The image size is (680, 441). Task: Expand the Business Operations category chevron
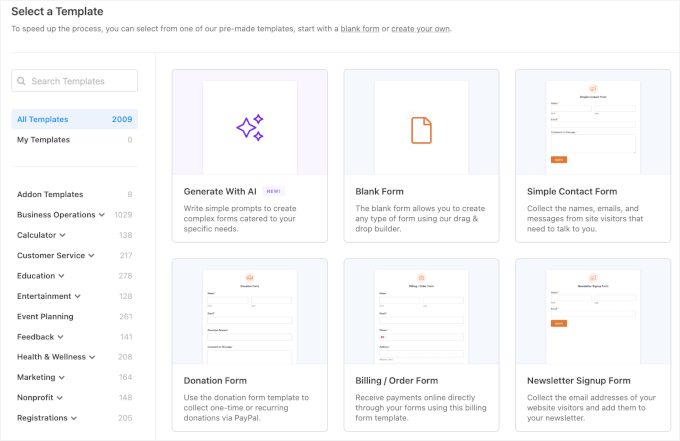pyautogui.click(x=102, y=215)
